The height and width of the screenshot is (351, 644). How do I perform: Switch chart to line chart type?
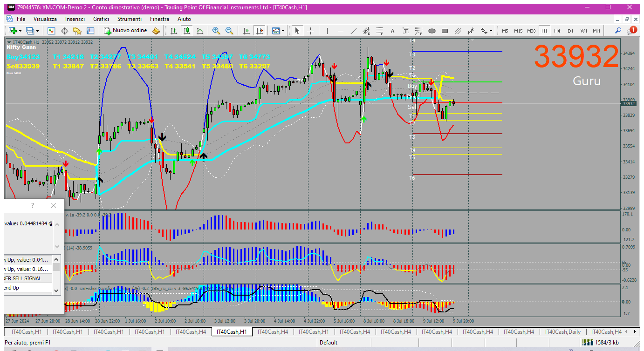pos(200,31)
